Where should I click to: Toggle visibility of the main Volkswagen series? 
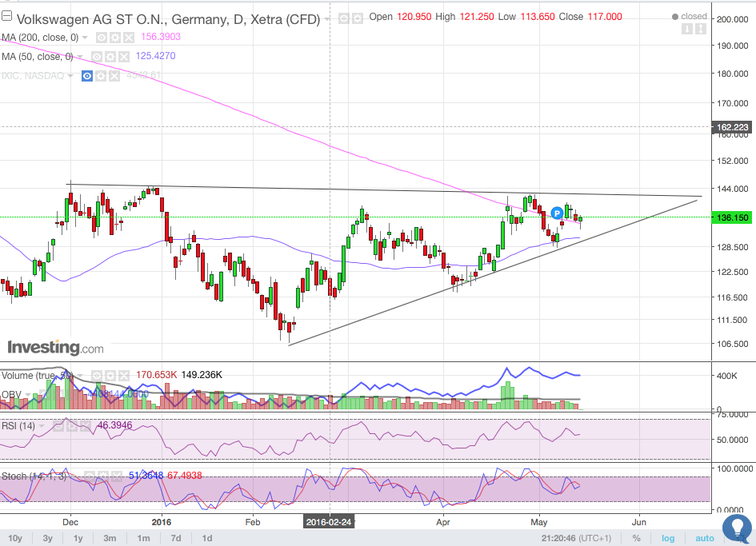click(x=344, y=19)
